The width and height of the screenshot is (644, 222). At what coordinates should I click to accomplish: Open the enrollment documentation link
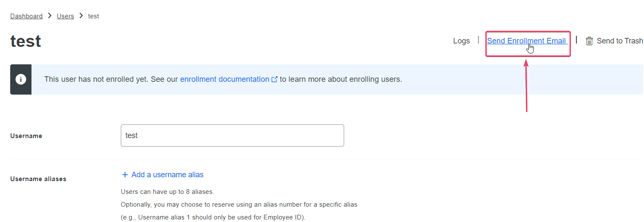tap(224, 79)
